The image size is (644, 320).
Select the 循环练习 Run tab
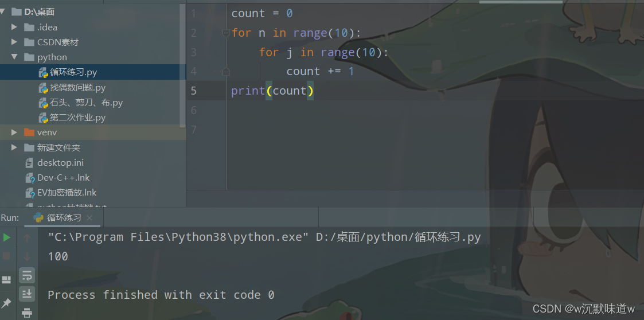62,218
